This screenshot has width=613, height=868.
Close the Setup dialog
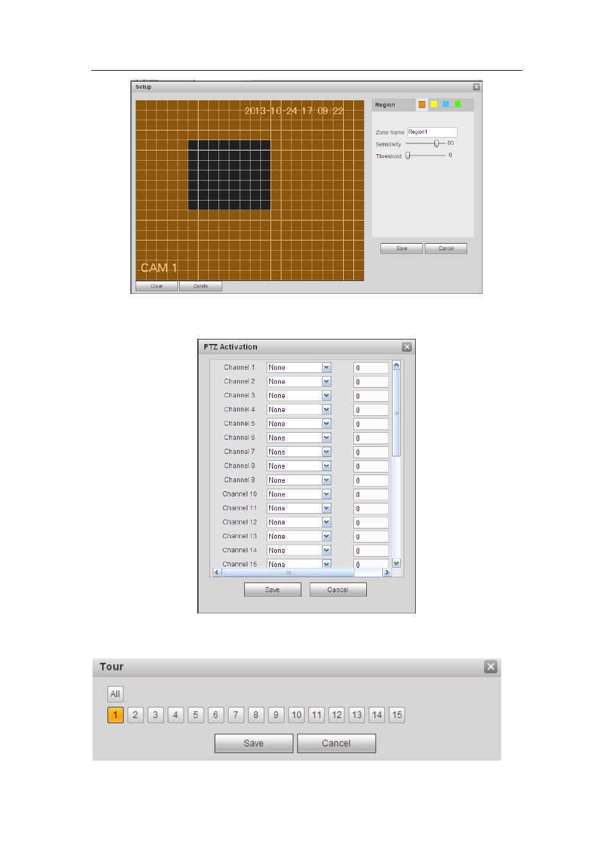[x=476, y=87]
